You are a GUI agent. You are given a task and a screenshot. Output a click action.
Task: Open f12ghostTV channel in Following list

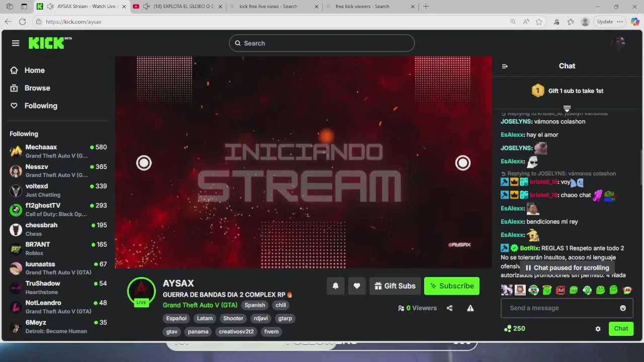coord(58,209)
